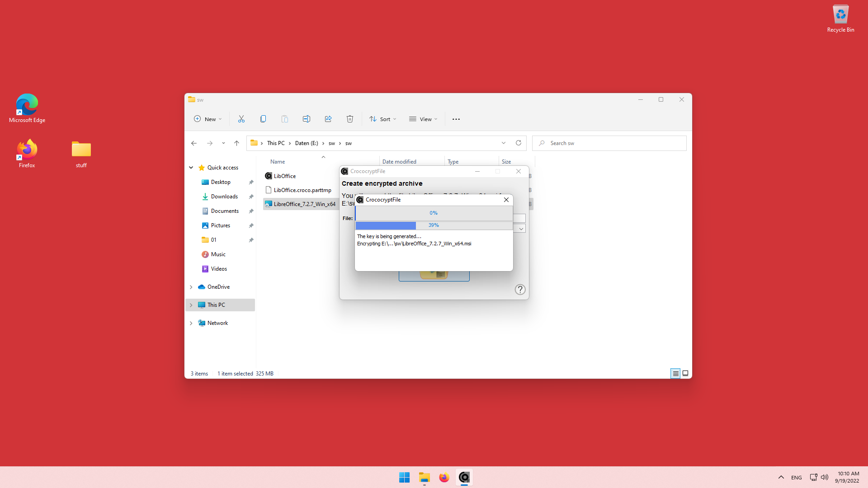Show hidden icons tray chevron
This screenshot has width=868, height=488.
(x=781, y=477)
